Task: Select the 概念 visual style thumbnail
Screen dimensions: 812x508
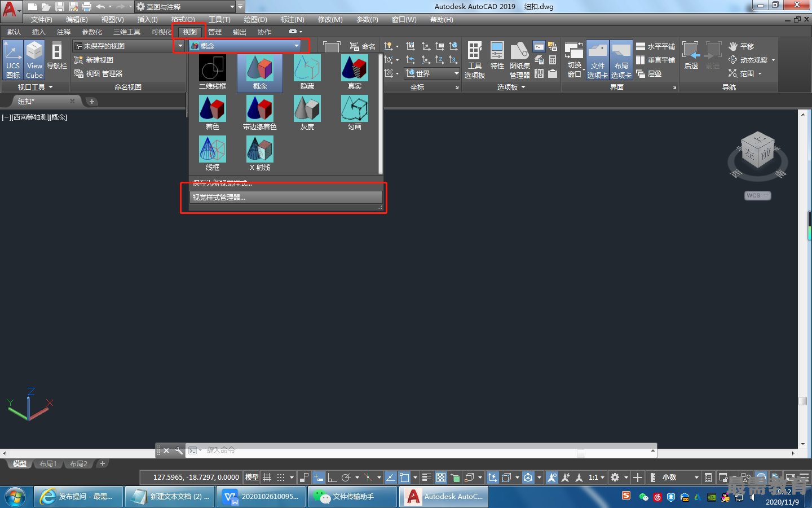Action: click(260, 73)
